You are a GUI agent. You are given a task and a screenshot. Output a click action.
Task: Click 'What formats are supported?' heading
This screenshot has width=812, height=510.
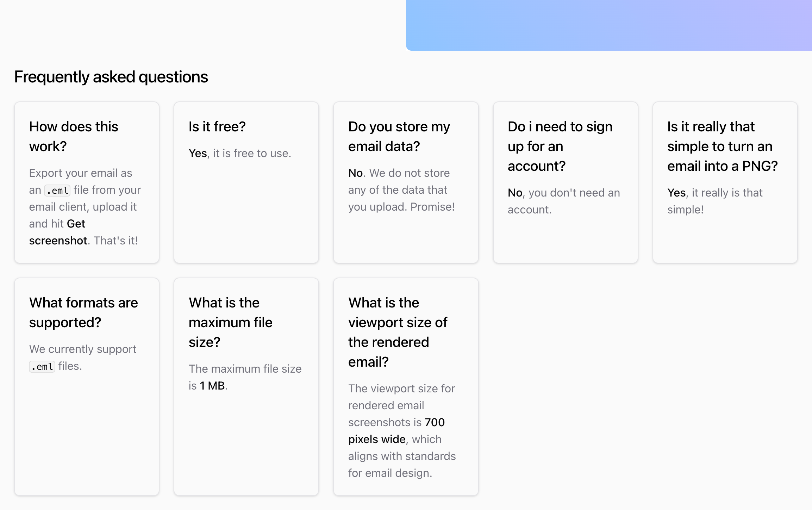[x=83, y=312]
